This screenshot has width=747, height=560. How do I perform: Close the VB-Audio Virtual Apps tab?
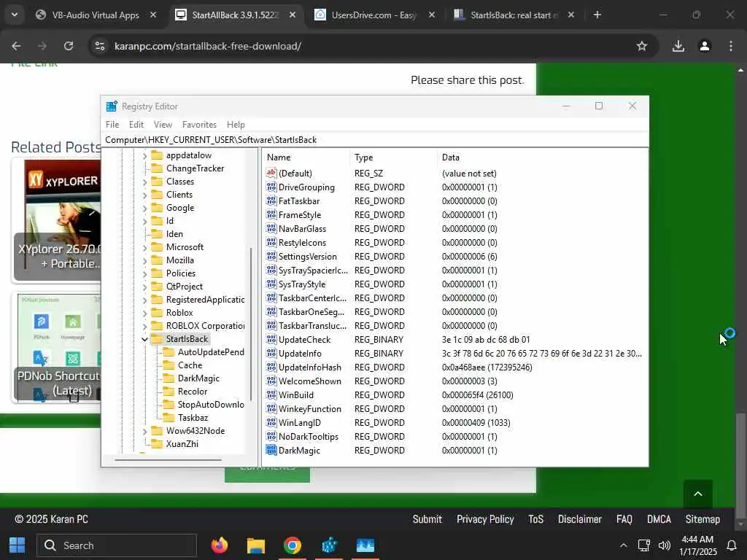click(x=153, y=15)
